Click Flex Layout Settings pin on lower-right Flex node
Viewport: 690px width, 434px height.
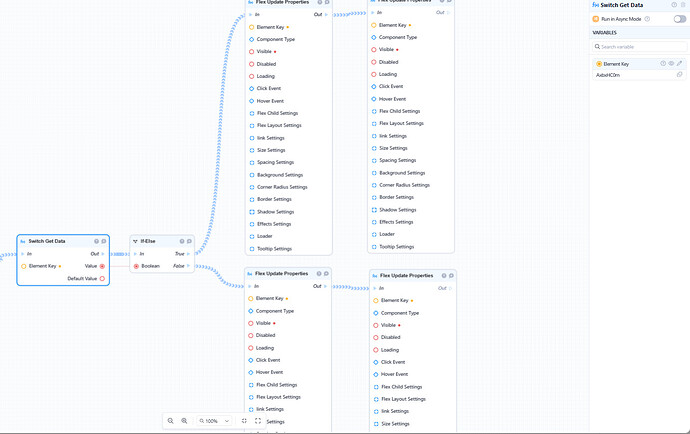376,399
